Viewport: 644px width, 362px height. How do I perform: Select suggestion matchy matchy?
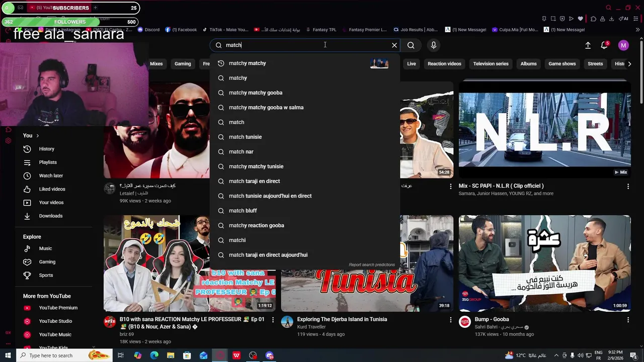coord(305,63)
